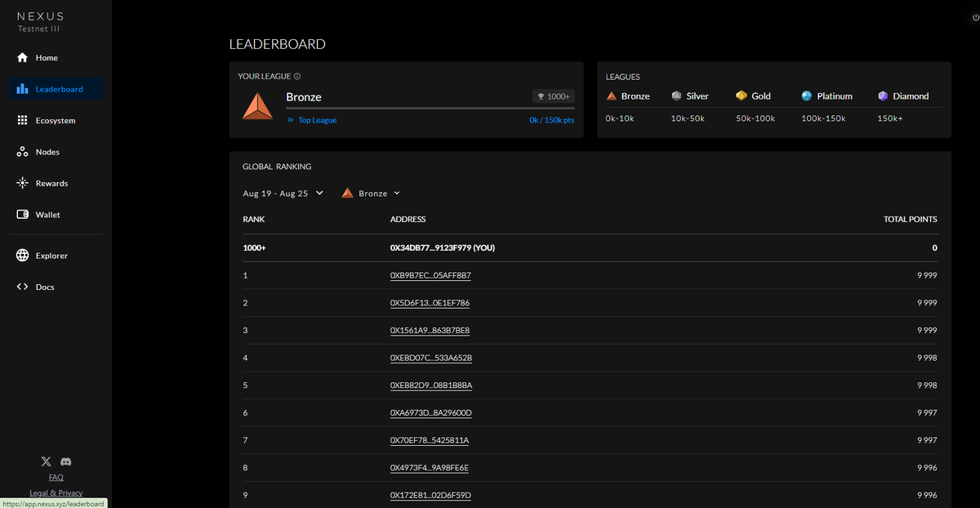
Task: Open address 0XA6973D...8A29600D
Action: (x=431, y=412)
